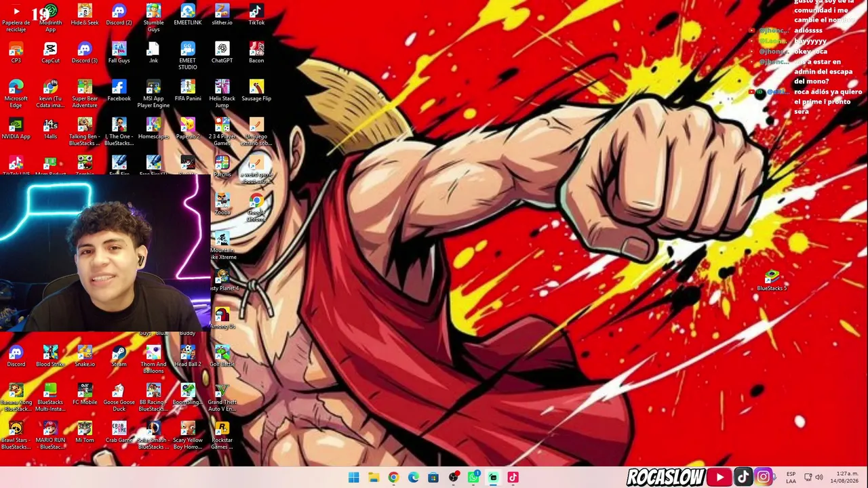
Task: Click the I, The One shortcut
Action: [119, 131]
